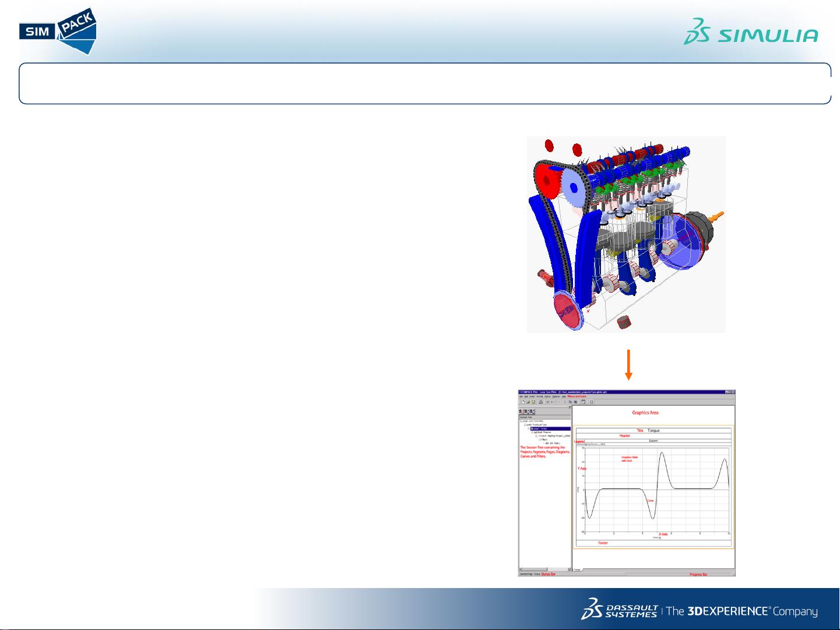This screenshot has width=840, height=630.
Task: Collapse the Filters node in Session Tree
Action: (x=540, y=439)
